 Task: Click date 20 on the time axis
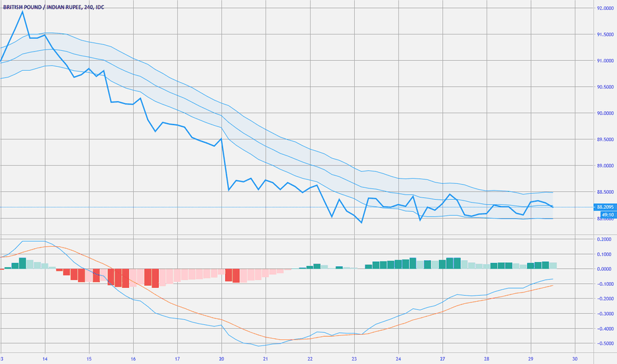222,359
